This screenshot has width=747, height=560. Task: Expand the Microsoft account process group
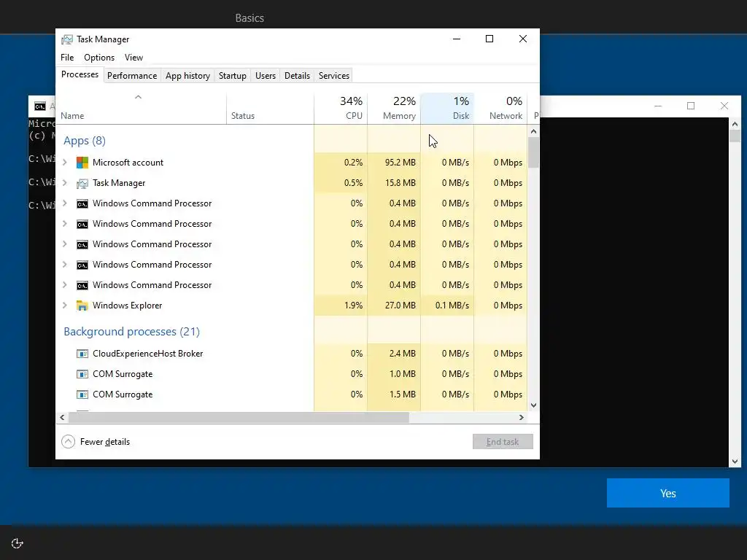tap(65, 163)
